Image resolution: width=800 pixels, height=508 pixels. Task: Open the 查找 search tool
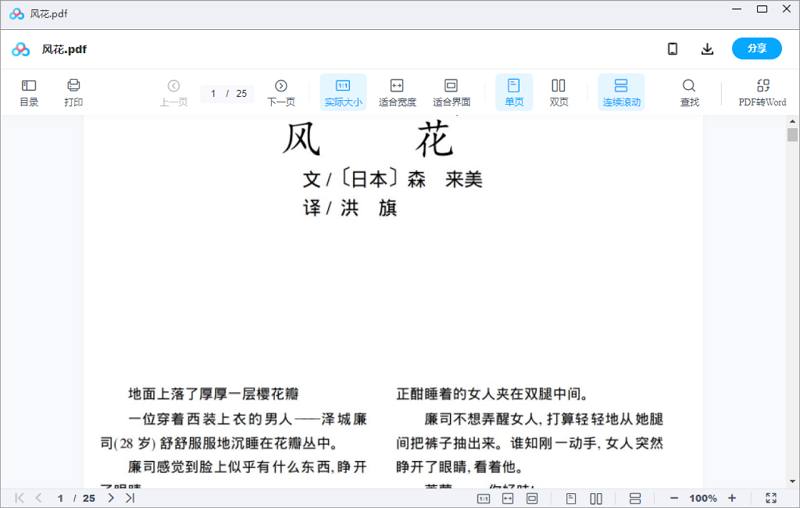coord(689,92)
